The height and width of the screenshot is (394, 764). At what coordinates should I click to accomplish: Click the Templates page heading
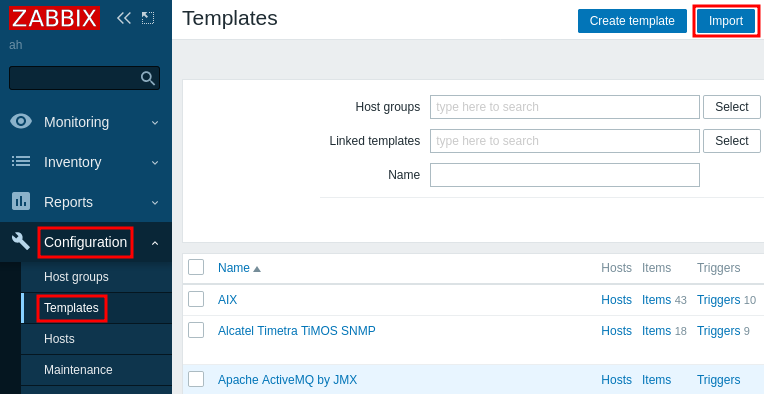230,19
